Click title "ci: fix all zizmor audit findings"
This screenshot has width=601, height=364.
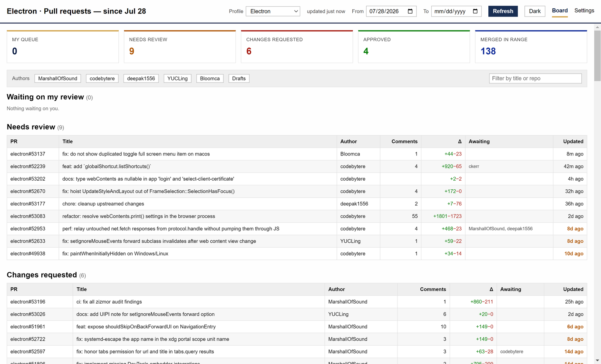click(109, 302)
